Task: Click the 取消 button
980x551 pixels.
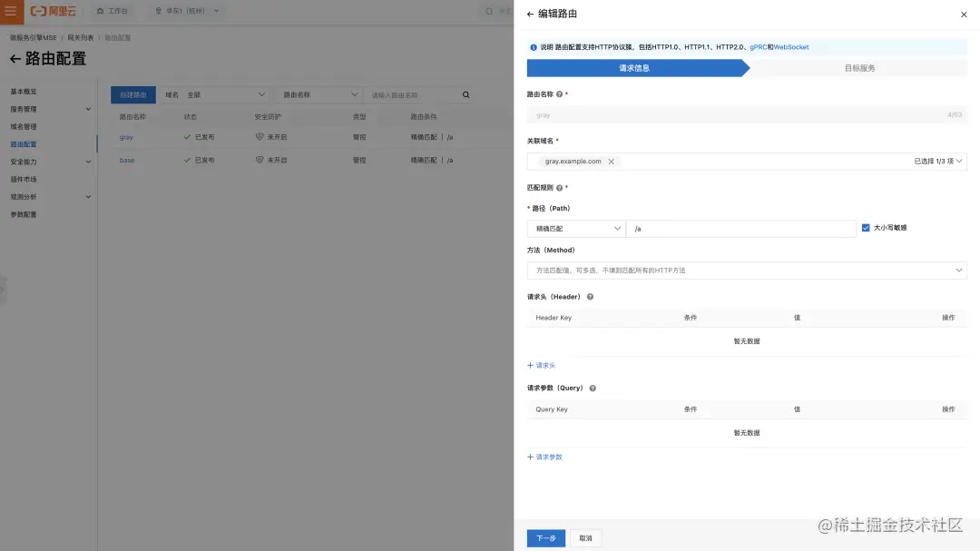Action: [x=585, y=538]
